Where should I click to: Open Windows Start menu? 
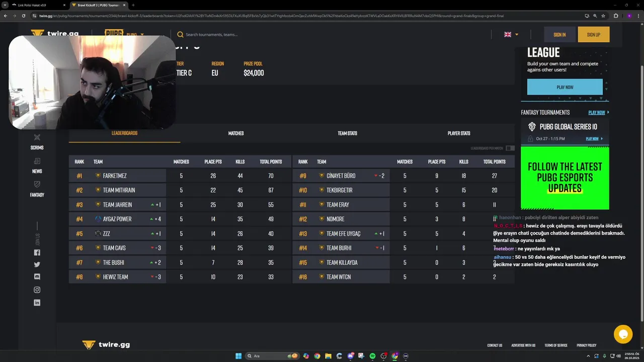238,356
